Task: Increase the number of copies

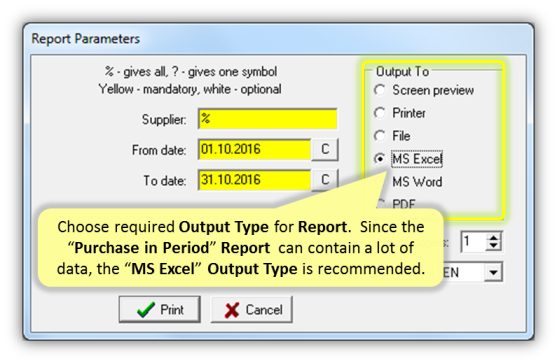Action: (x=494, y=237)
